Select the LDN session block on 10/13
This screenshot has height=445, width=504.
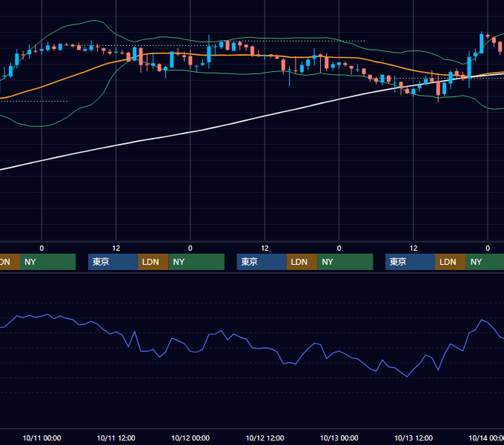point(451,262)
